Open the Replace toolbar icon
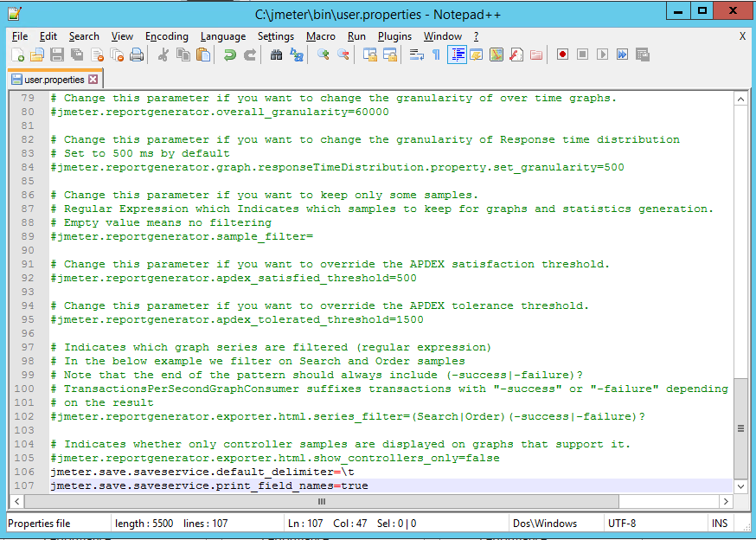This screenshot has height=540, width=756. point(296,55)
